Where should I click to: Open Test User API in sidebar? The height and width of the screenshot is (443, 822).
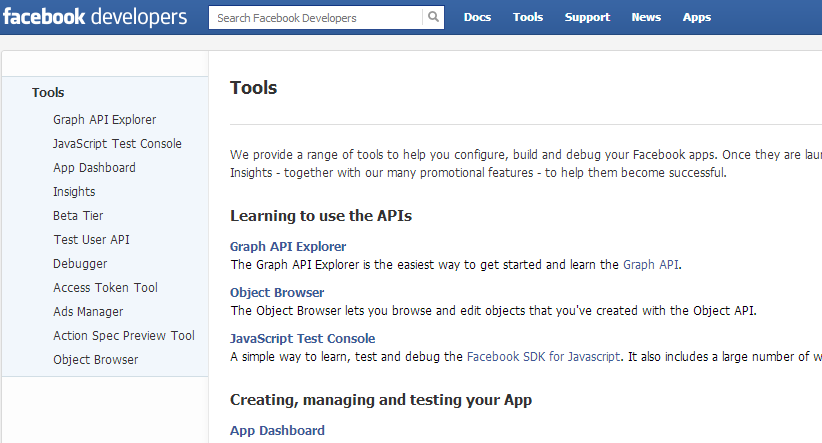point(91,240)
